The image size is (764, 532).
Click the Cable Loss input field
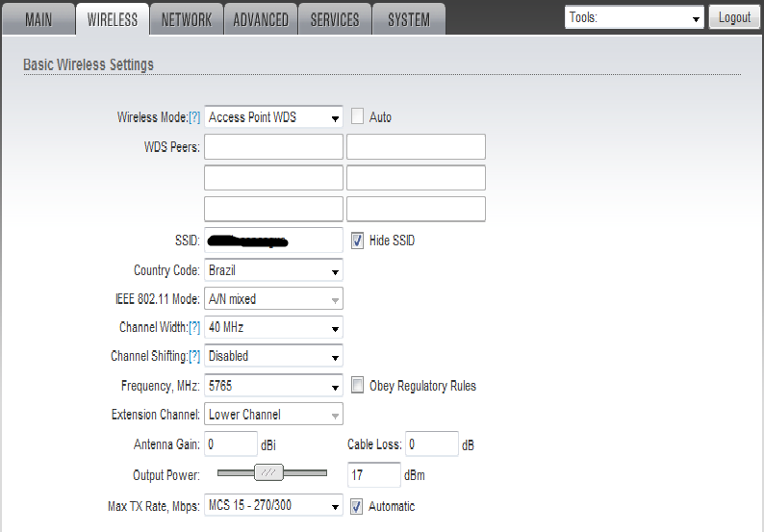coord(432,443)
